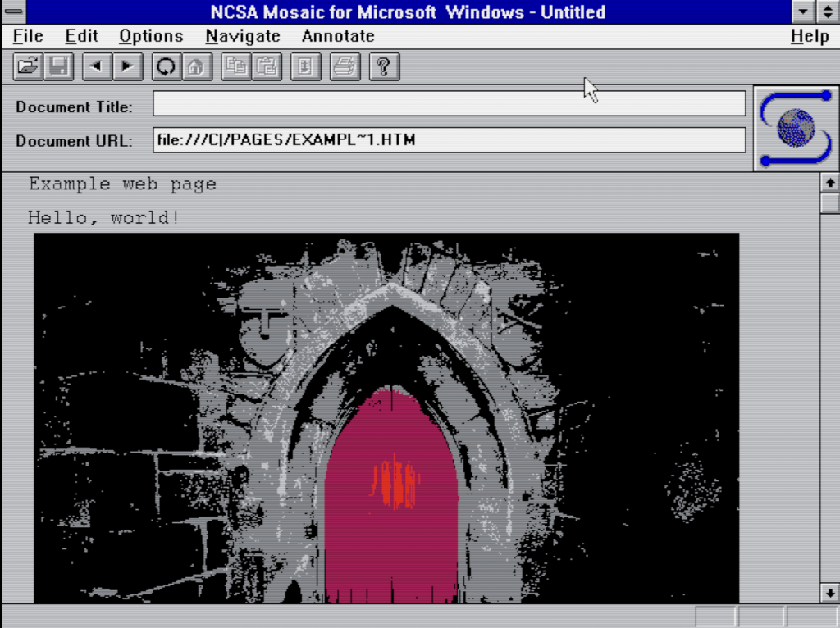This screenshot has height=628, width=840.
Task: Click the NCSA Mosaic globe logo
Action: tap(796, 129)
